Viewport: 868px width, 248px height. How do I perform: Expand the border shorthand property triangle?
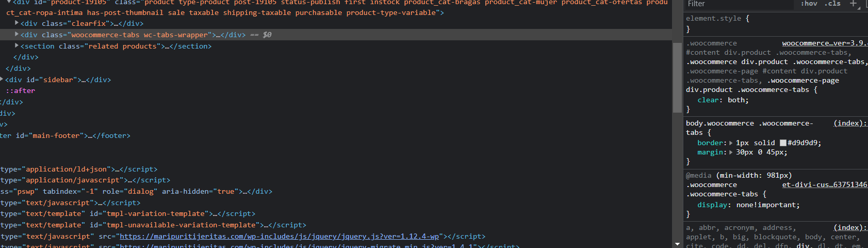(731, 143)
